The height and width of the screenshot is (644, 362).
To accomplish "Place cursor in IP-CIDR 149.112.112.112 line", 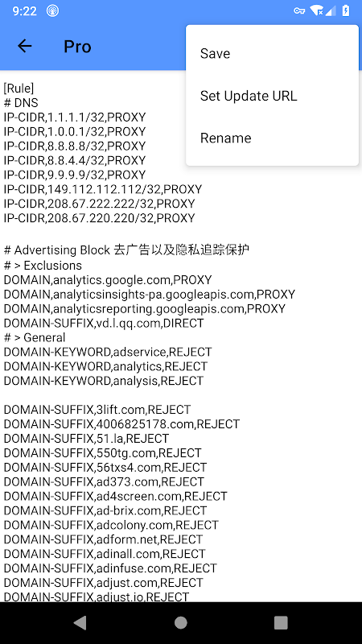I will 103,189.
